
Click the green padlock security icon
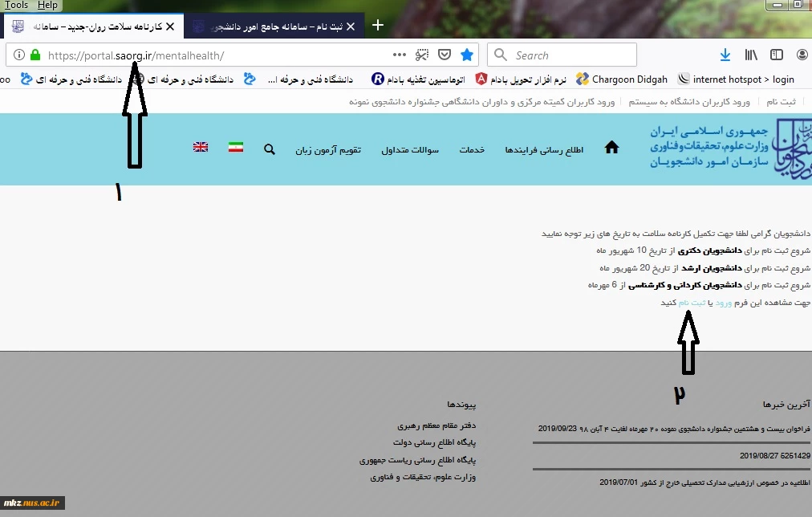coord(35,55)
